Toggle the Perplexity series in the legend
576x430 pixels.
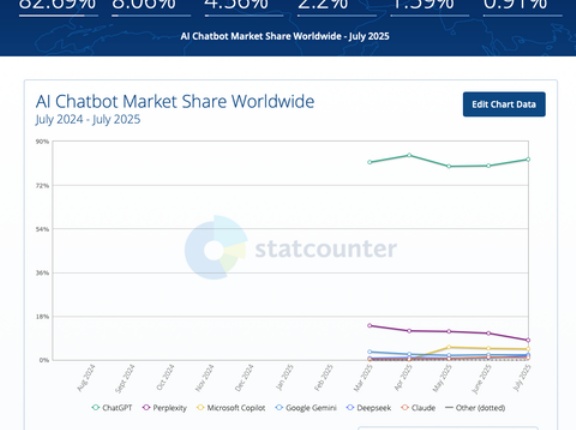coord(165,408)
